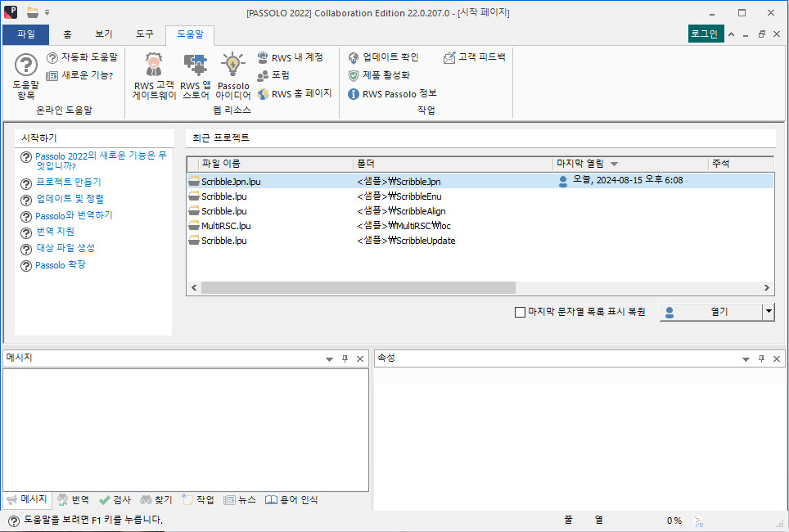Open Passolo 아이디어 lightbulb
Viewport: 789px width, 532px height.
click(x=233, y=75)
